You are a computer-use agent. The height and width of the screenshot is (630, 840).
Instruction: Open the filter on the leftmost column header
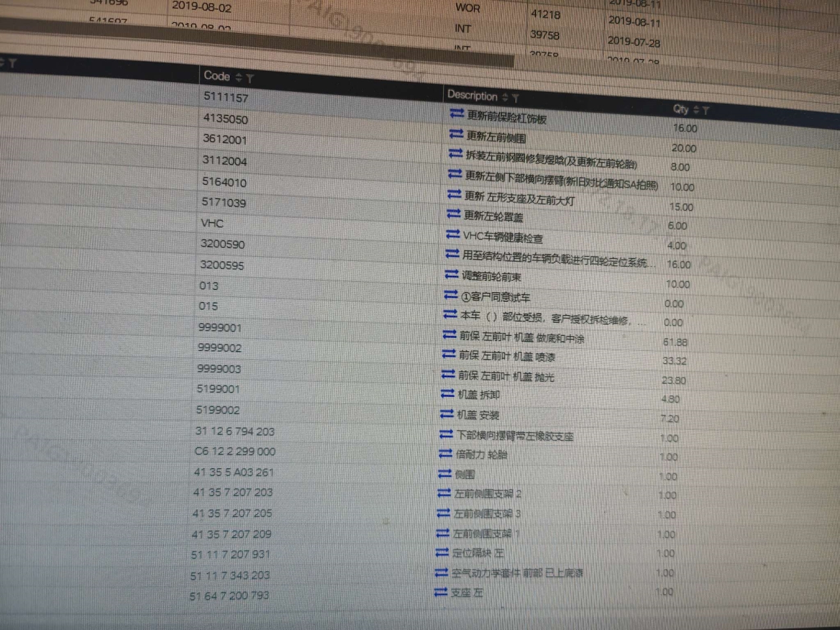[12, 63]
